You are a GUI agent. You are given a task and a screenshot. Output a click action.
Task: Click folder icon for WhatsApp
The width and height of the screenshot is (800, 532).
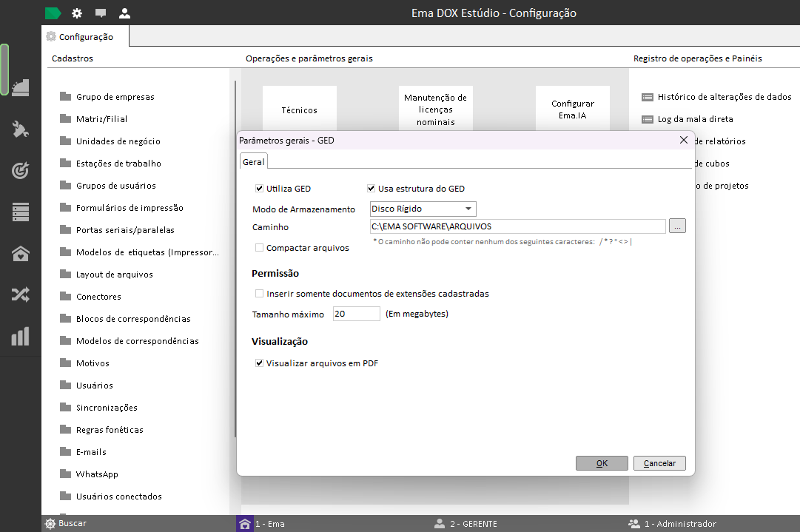(x=65, y=474)
